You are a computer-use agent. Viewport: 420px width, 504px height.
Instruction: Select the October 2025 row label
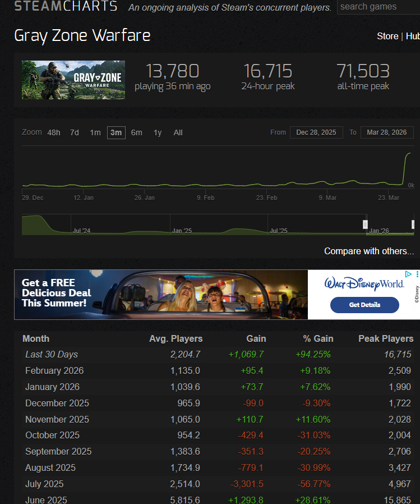[52, 435]
